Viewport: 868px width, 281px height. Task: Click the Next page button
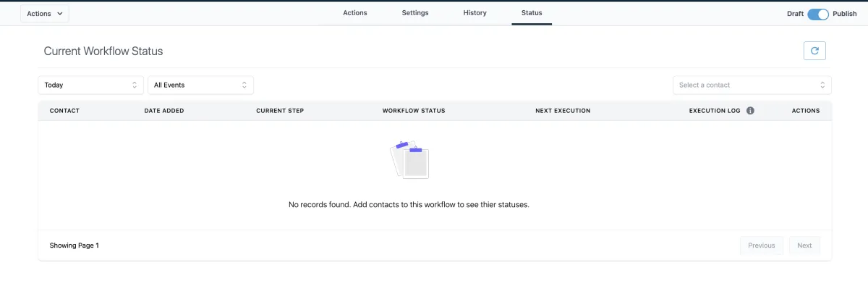click(x=804, y=246)
